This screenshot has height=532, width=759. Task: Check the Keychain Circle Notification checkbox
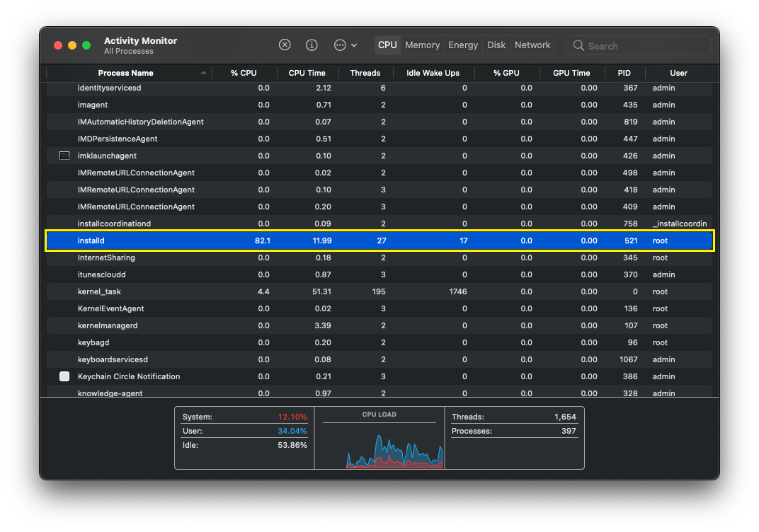64,376
